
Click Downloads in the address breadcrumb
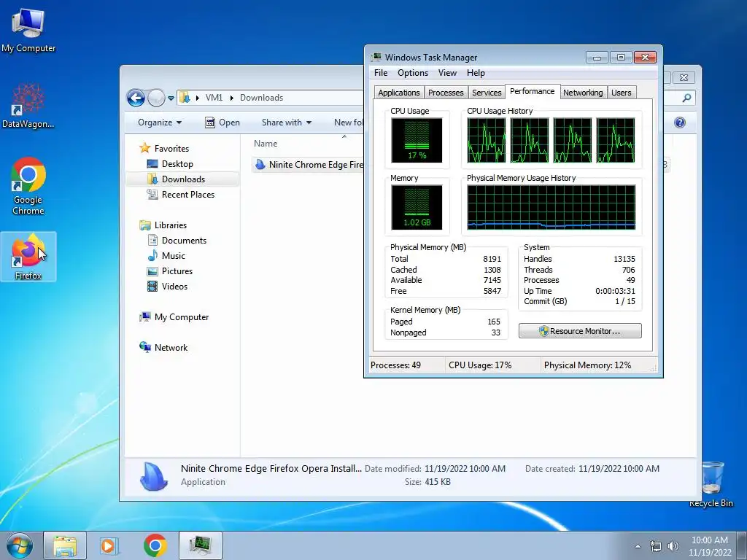(262, 98)
